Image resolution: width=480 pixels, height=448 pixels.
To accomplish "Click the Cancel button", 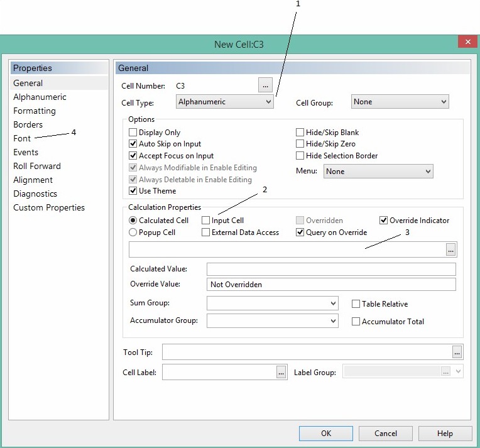I will click(x=386, y=434).
